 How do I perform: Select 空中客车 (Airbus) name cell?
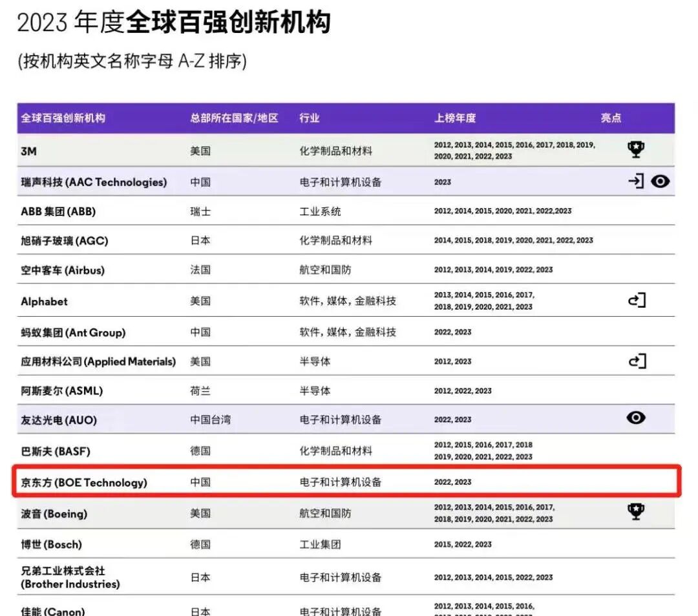coord(63,270)
